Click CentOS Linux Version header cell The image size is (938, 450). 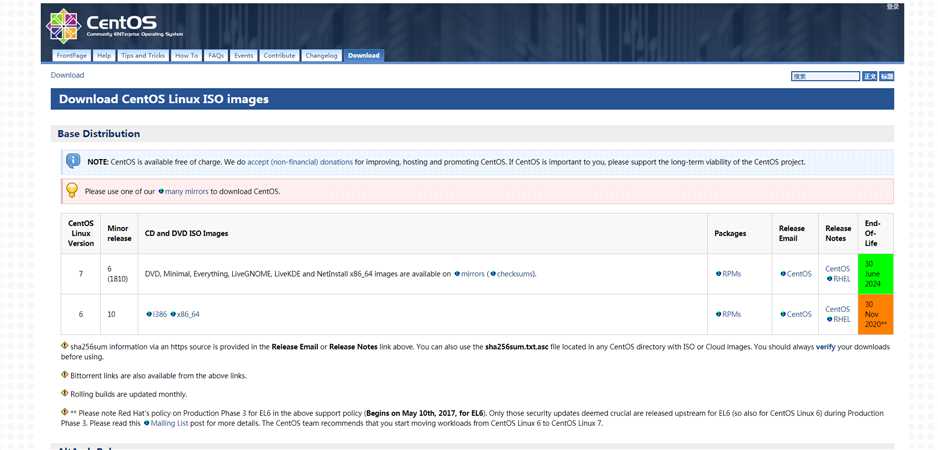pos(81,233)
